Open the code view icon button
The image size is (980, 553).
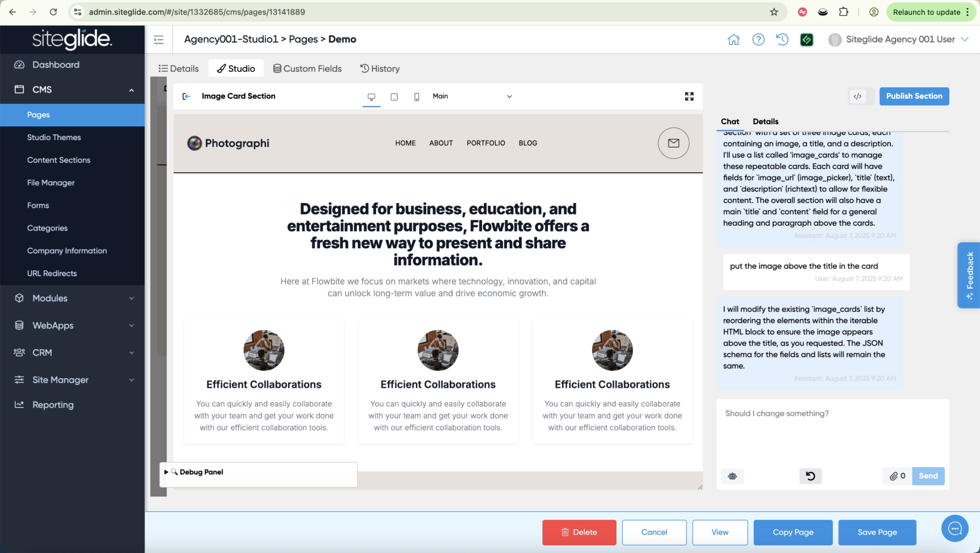857,96
